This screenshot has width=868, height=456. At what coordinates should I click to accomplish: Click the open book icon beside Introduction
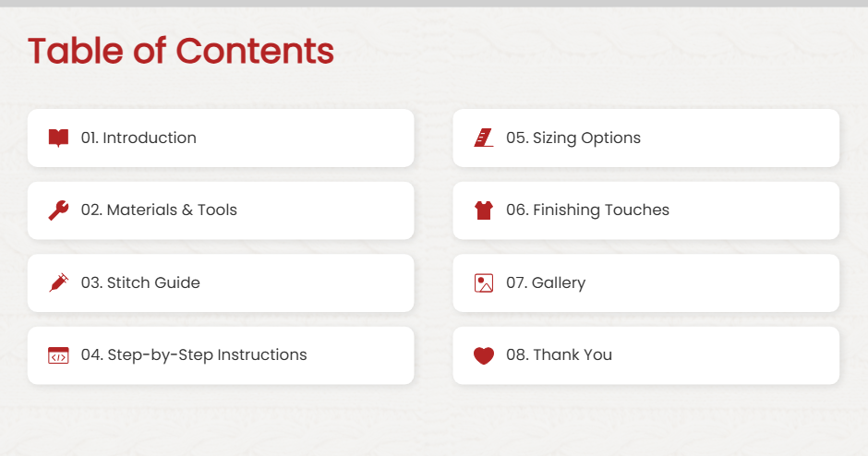58,138
